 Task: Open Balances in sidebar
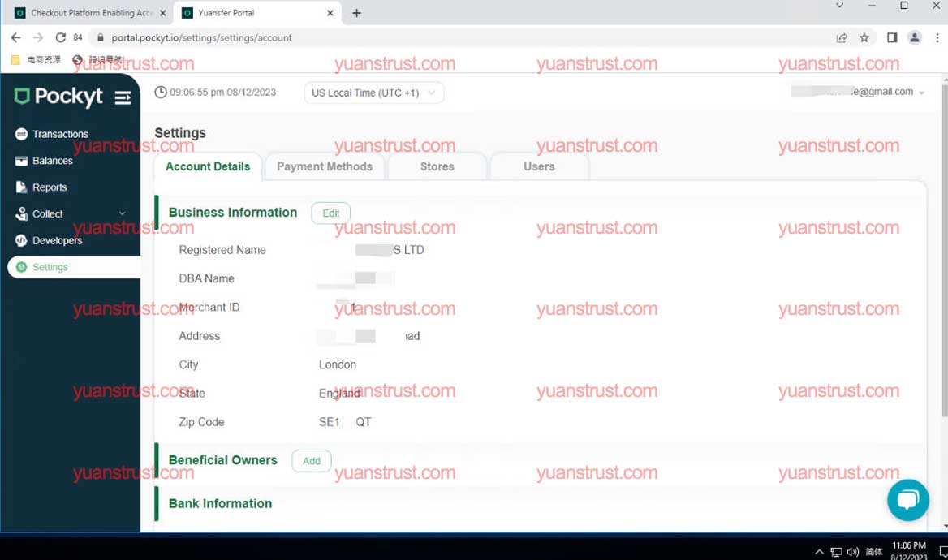pos(53,161)
